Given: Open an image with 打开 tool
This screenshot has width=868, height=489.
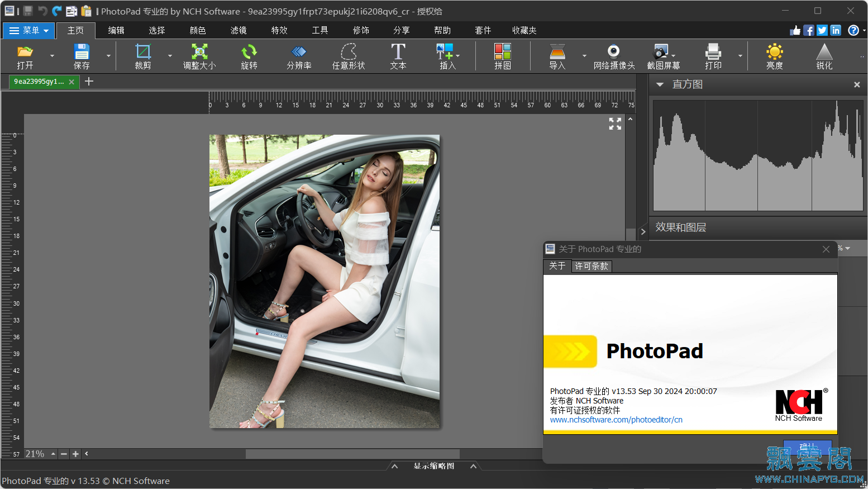Looking at the screenshot, I should tap(25, 56).
